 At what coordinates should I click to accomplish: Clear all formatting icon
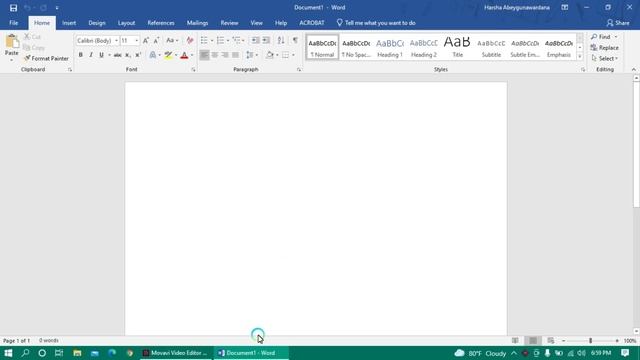pyautogui.click(x=190, y=40)
